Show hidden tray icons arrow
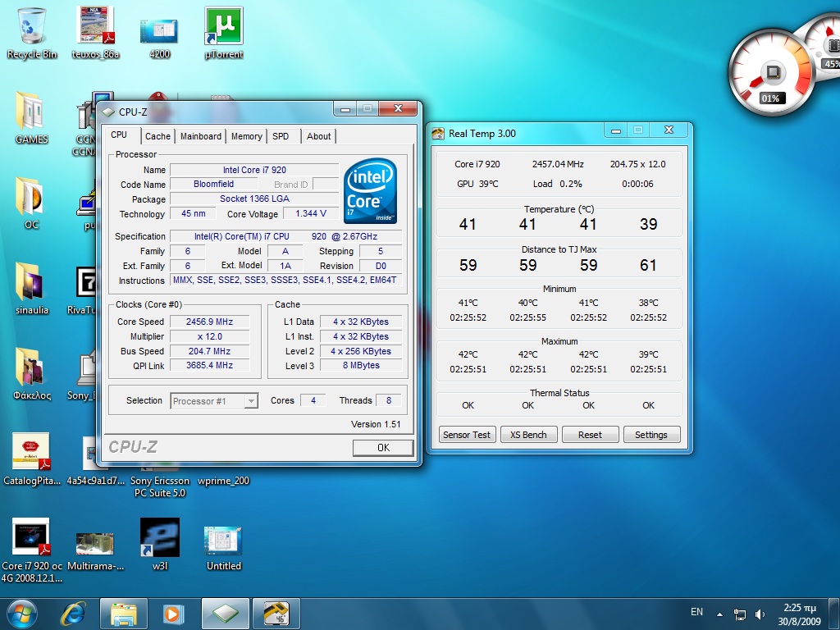The height and width of the screenshot is (630, 840). click(x=719, y=614)
